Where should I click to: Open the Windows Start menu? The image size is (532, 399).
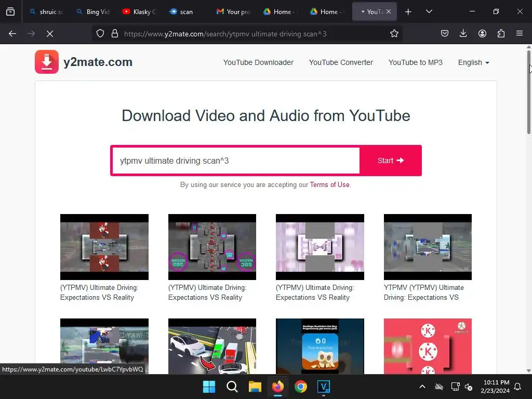pyautogui.click(x=209, y=387)
